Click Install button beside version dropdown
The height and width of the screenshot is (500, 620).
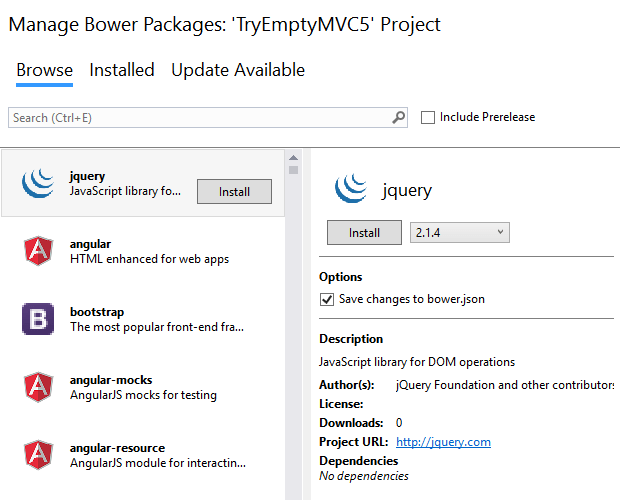click(x=364, y=233)
